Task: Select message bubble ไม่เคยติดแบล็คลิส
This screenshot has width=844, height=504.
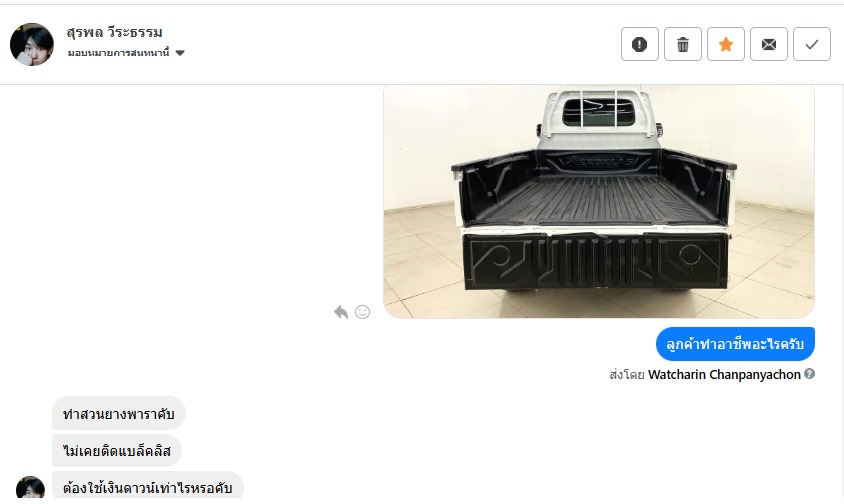Action: tap(117, 450)
